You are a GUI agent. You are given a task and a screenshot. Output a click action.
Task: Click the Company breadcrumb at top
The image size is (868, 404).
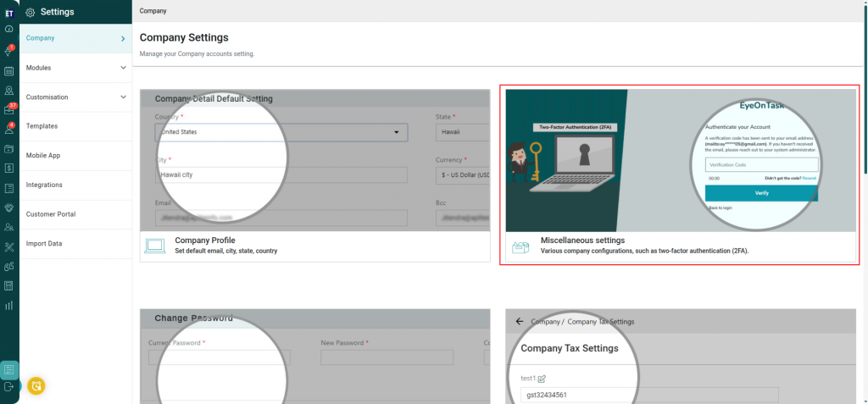(153, 10)
